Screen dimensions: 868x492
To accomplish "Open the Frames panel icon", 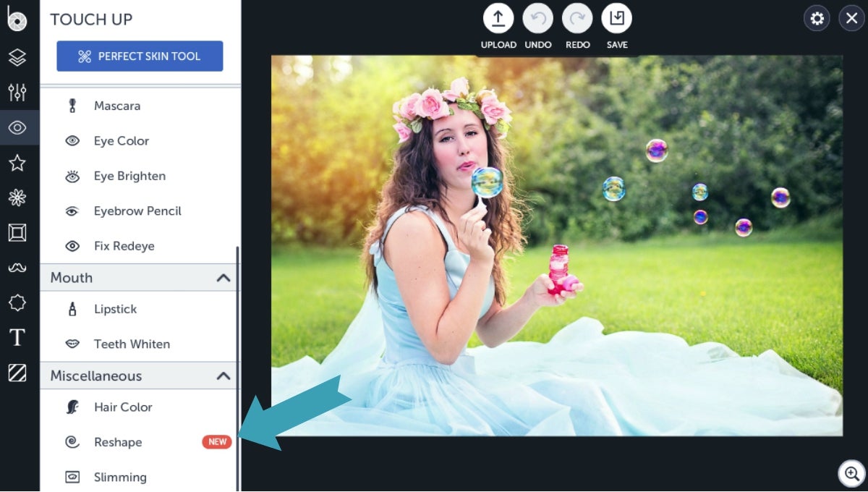I will (x=18, y=232).
